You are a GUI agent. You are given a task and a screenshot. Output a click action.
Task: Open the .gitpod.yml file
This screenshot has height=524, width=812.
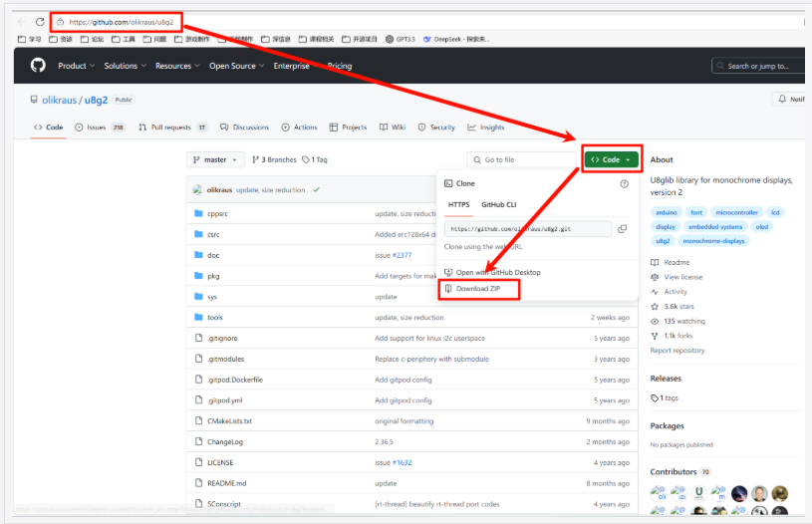pyautogui.click(x=225, y=400)
